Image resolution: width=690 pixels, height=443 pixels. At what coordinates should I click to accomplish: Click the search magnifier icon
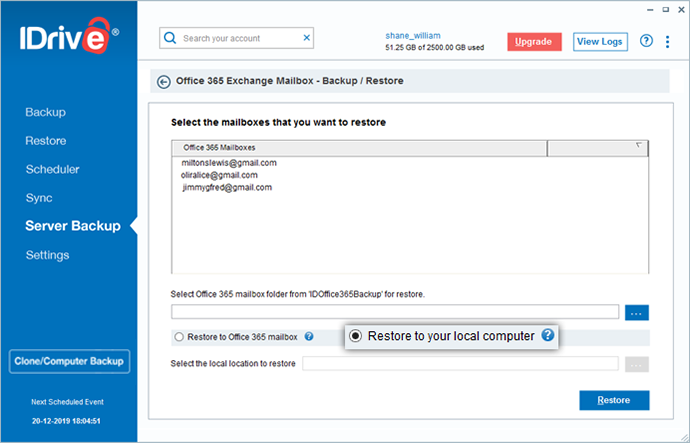pyautogui.click(x=170, y=38)
